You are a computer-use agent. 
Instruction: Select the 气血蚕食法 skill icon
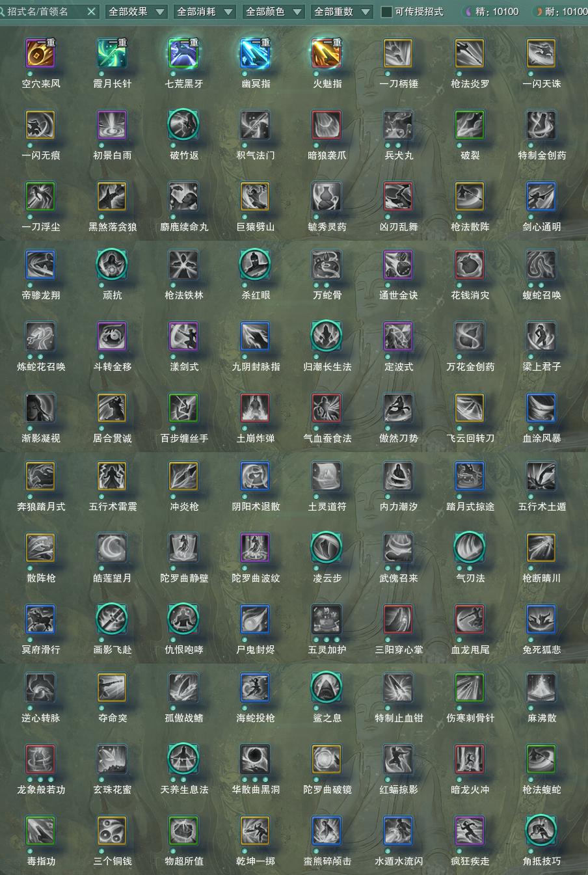pos(327,407)
